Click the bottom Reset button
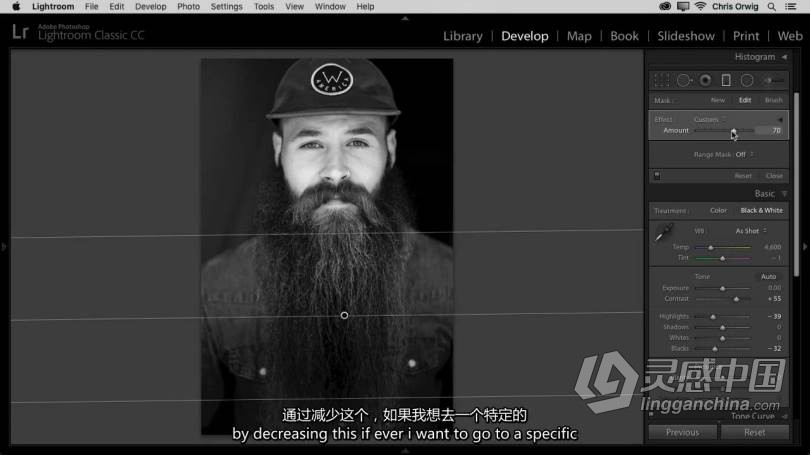Image resolution: width=810 pixels, height=455 pixels. click(755, 432)
